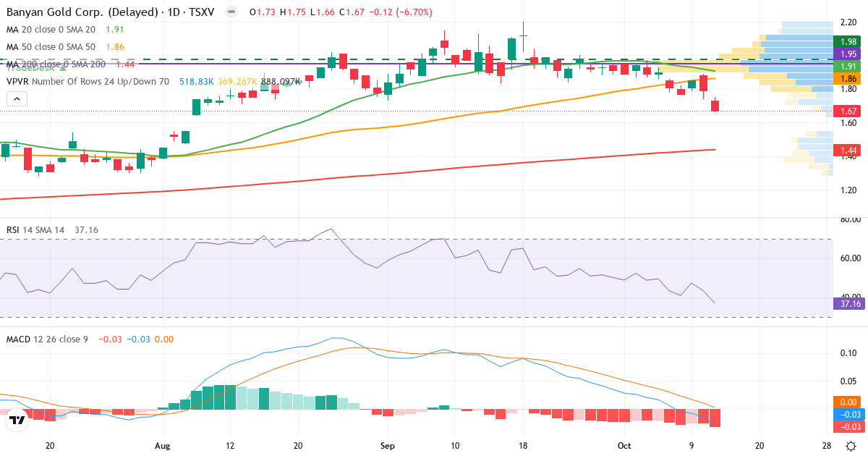
Task: Click the 369.267K down volume value
Action: [x=238, y=82]
